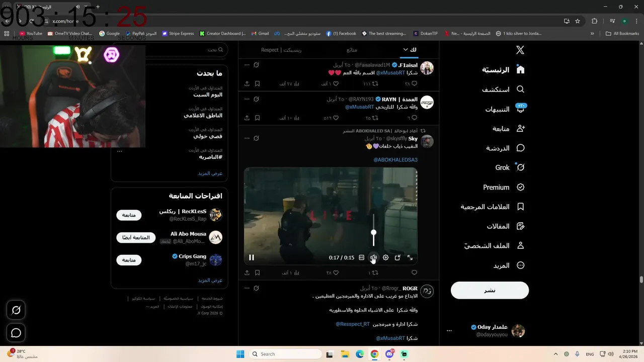Open Windows Start menu
644x362 pixels.
click(x=240, y=354)
